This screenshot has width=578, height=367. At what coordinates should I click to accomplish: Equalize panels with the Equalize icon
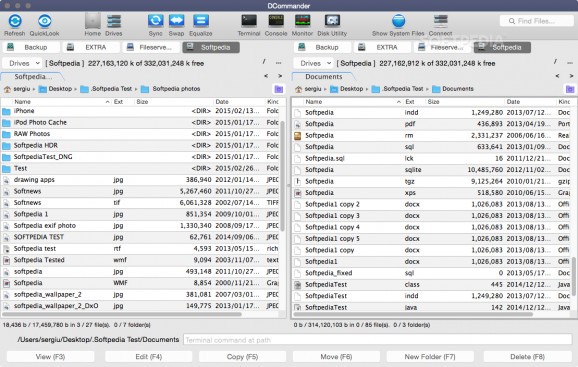tap(201, 21)
